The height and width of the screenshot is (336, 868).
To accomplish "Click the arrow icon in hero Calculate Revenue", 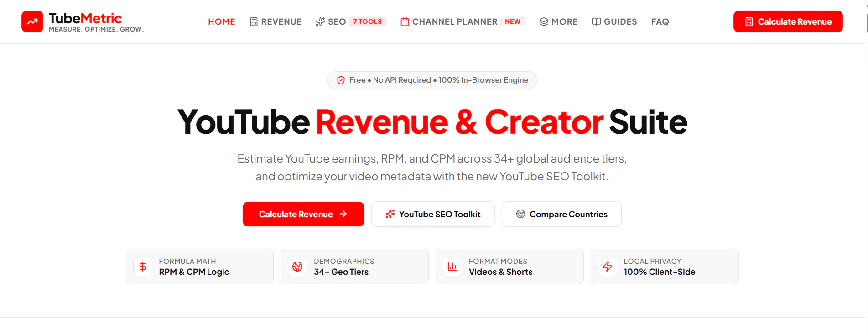I will coord(343,214).
